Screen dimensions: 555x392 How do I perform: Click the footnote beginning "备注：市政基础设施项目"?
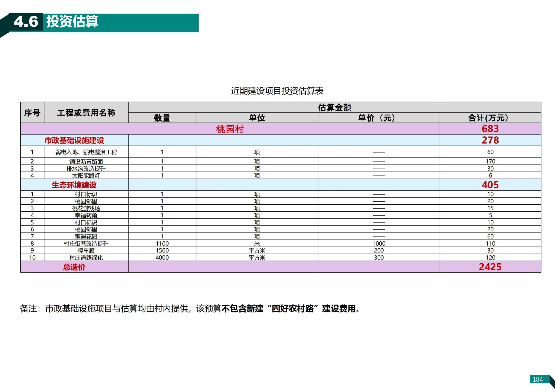click(x=190, y=309)
